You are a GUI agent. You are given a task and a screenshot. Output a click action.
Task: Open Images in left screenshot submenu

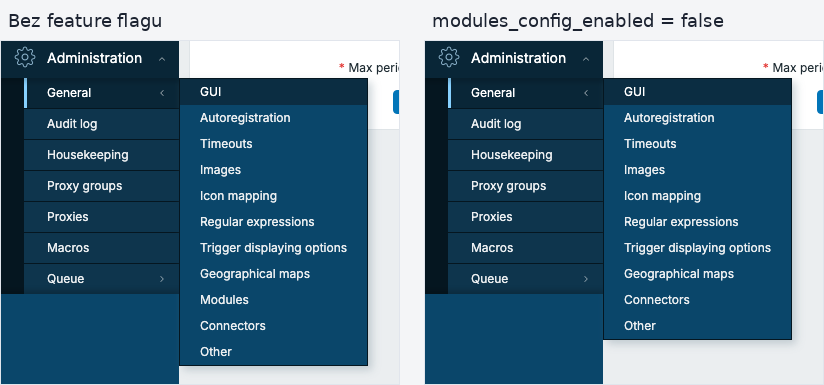(273, 170)
